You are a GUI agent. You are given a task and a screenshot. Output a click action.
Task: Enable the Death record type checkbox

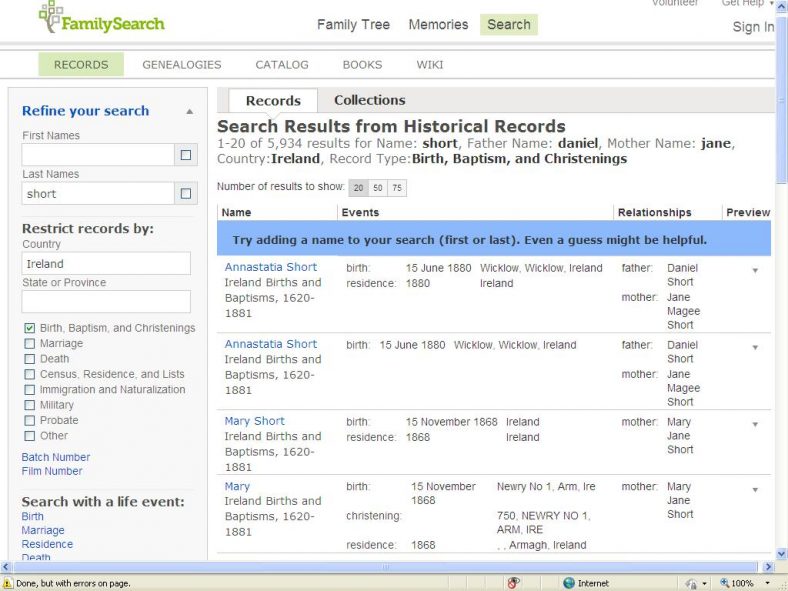tap(30, 359)
